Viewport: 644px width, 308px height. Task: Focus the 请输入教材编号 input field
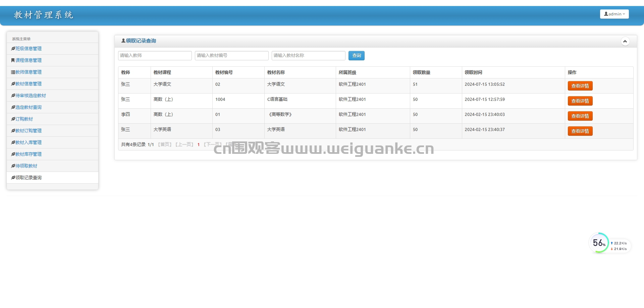click(x=232, y=56)
